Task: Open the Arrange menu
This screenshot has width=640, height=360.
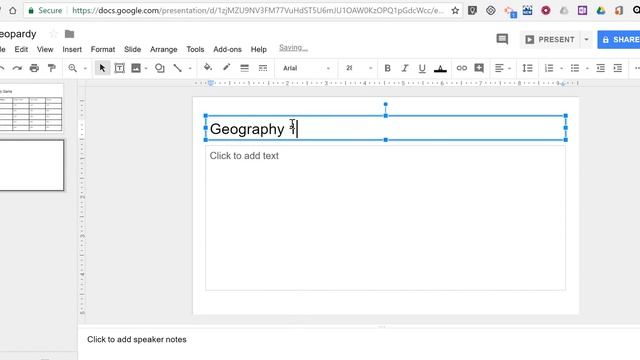Action: coord(164,49)
